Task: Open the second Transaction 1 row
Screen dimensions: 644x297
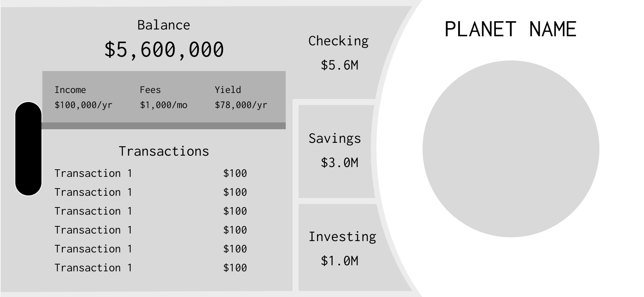Action: [151, 192]
